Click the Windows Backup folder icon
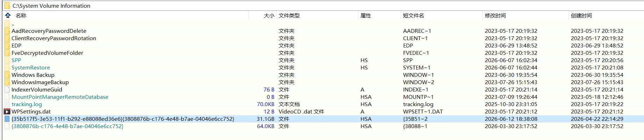Screen dimensions: 644x140 7,75
